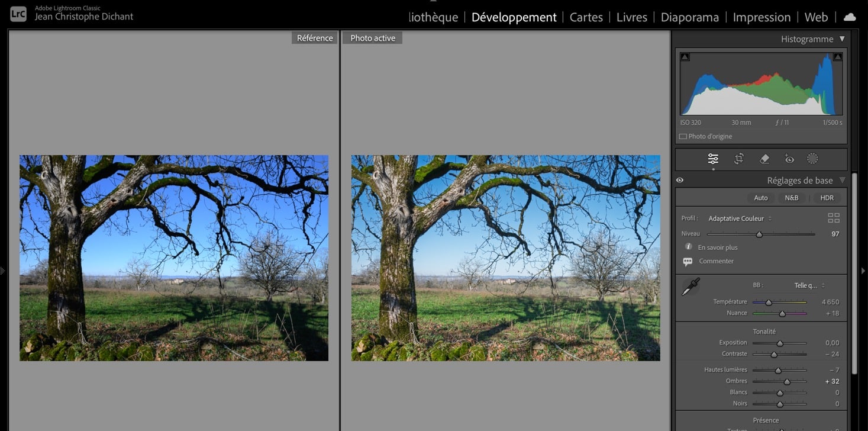The height and width of the screenshot is (431, 868).
Task: Select the Crop overlay tool
Action: coord(739,159)
